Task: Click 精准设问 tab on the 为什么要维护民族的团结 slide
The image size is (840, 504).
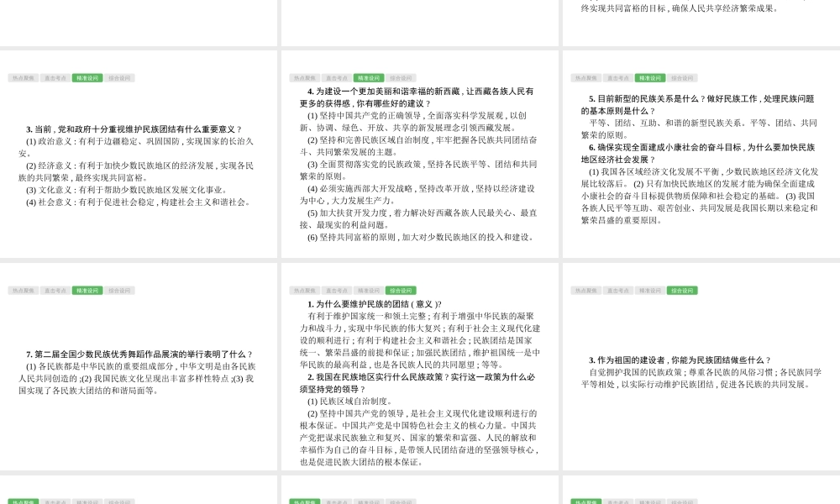Action: [x=369, y=291]
